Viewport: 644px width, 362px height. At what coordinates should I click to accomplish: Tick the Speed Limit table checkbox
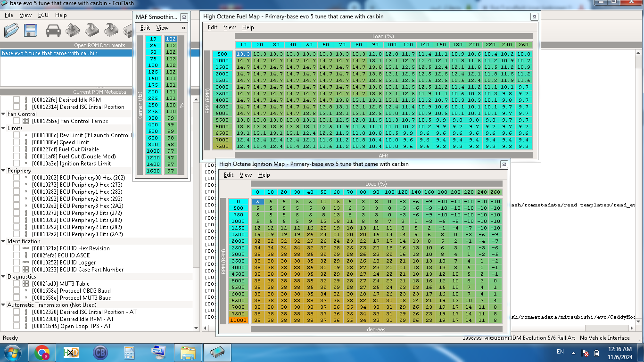click(x=17, y=142)
